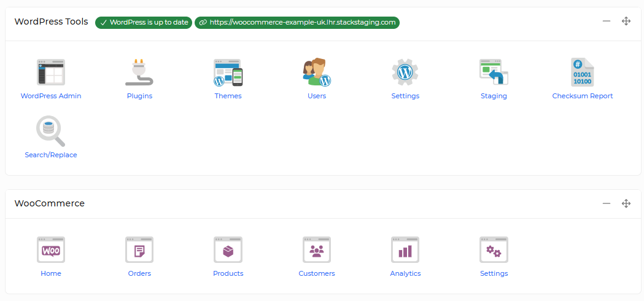Click the WooCommerce 'Settings' text link
The height and width of the screenshot is (301, 644).
(494, 273)
